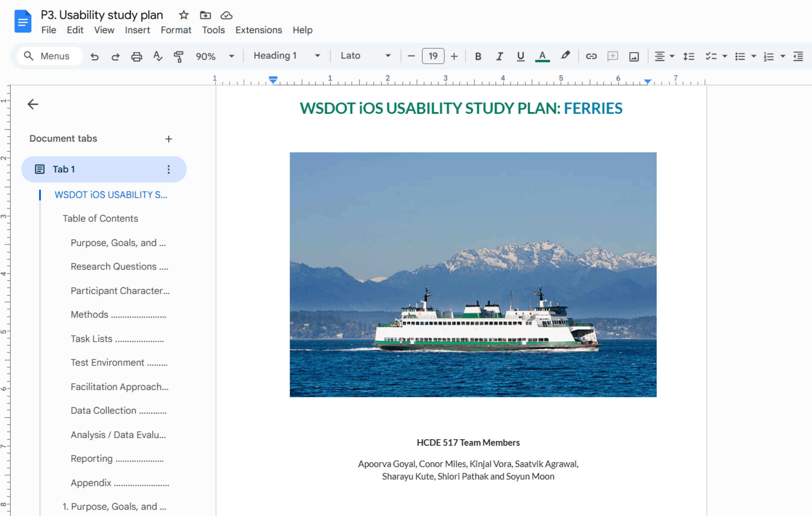Viewport: 812px width, 516px height.
Task: Open Tab 1 three-dot options menu
Action: click(169, 169)
